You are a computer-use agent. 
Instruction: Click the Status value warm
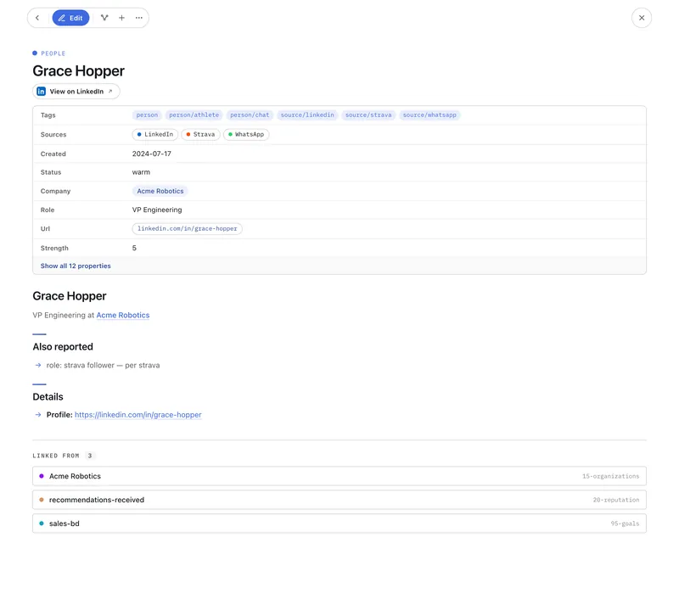pos(141,172)
